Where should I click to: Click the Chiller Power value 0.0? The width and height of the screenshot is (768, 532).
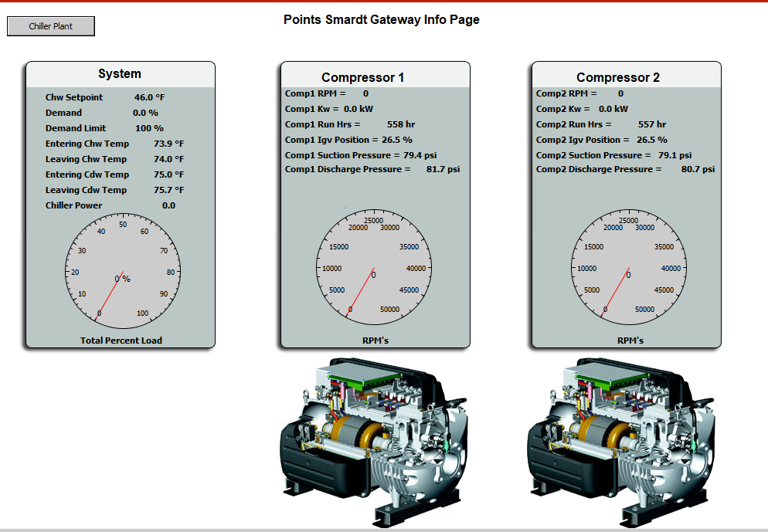pyautogui.click(x=168, y=205)
